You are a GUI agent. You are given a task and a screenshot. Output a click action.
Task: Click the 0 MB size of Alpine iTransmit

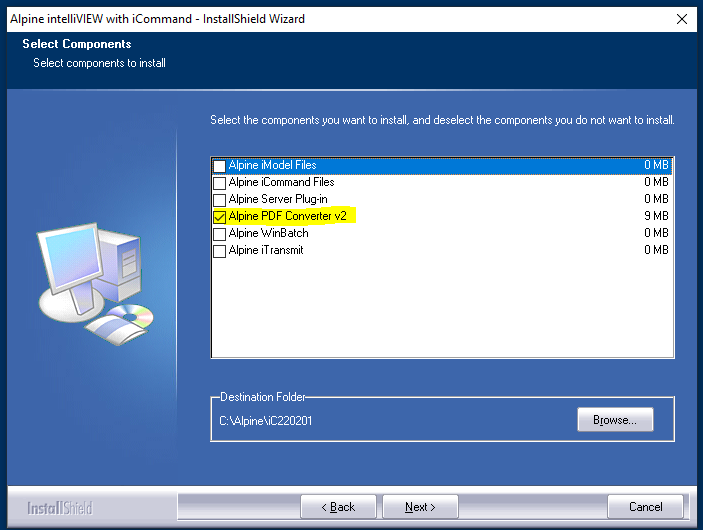656,250
